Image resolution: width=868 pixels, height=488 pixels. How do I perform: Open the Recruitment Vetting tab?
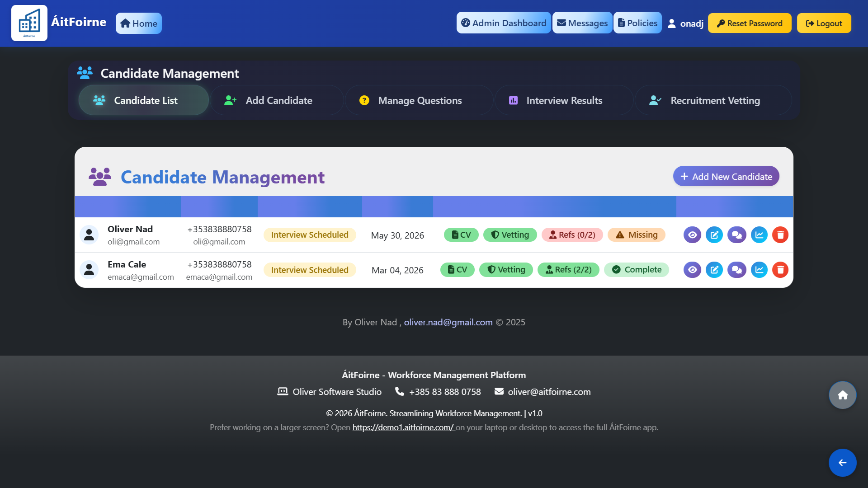713,100
